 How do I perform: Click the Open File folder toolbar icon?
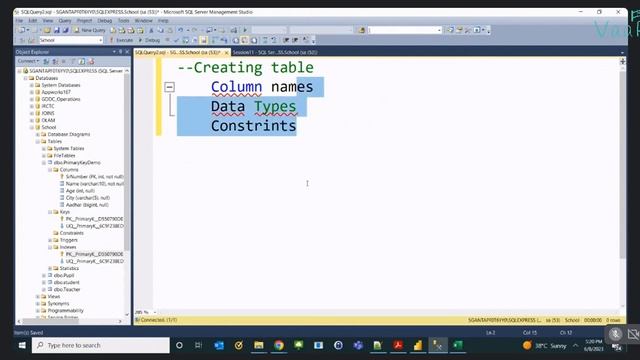(x=47, y=30)
